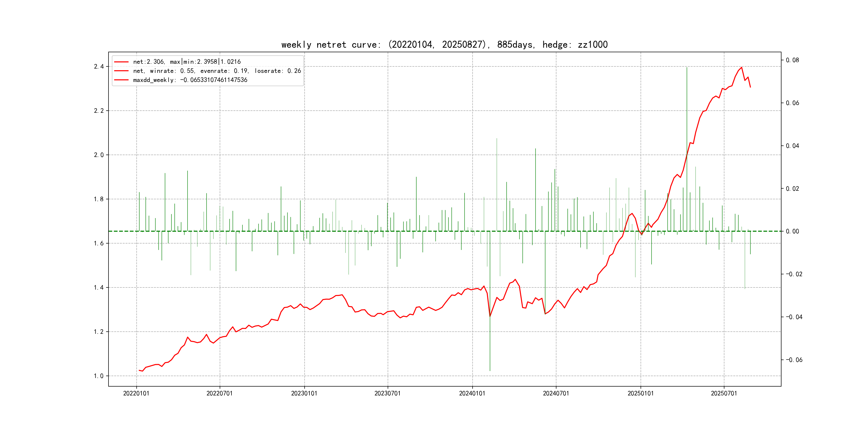This screenshot has height=434, width=868.
Task: Click the winrate legend entry
Action: pos(217,71)
